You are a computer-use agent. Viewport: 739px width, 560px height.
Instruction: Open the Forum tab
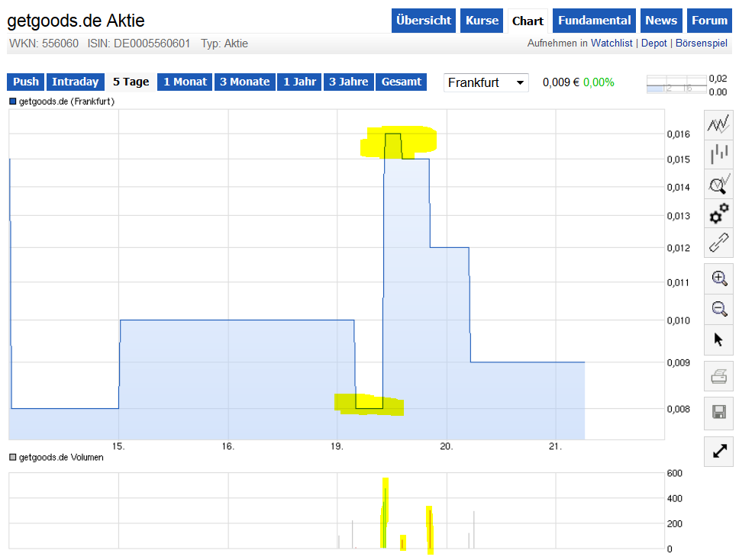pyautogui.click(x=709, y=21)
